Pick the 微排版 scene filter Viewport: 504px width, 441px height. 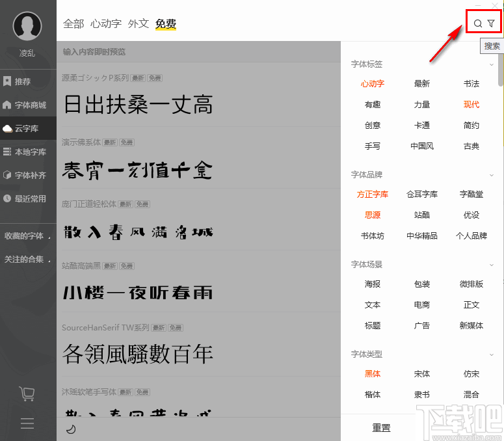click(471, 284)
